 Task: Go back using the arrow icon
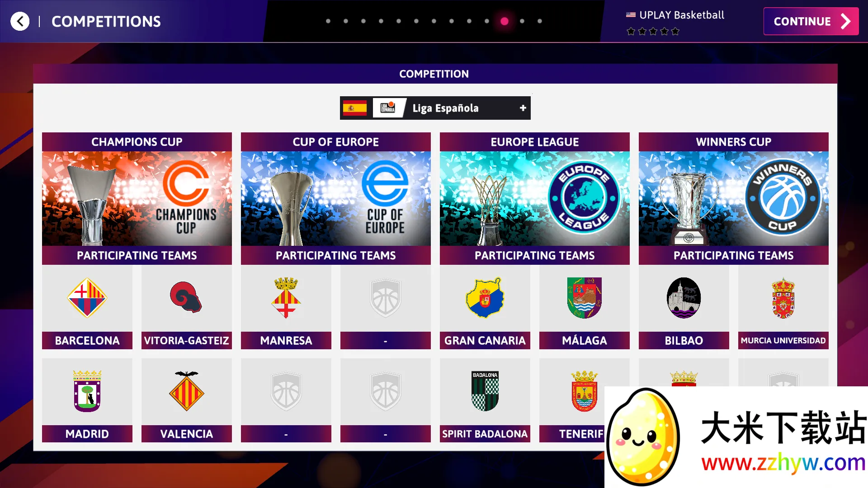(20, 21)
